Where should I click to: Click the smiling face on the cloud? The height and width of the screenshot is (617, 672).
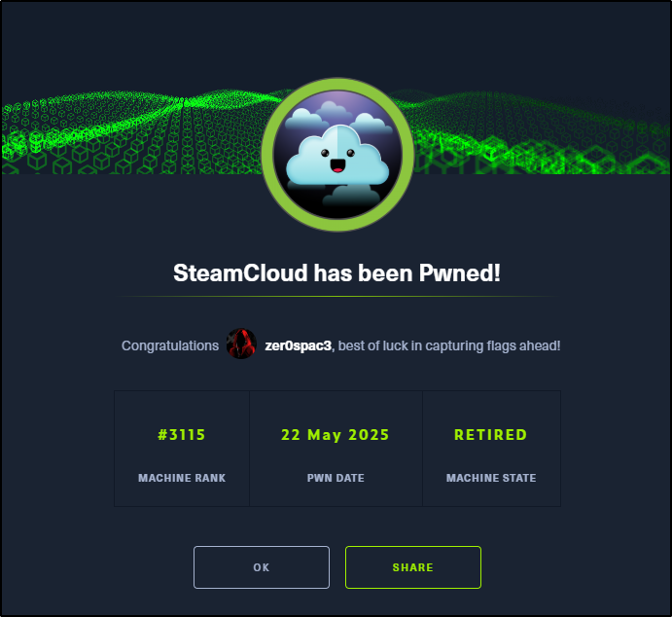[337, 160]
